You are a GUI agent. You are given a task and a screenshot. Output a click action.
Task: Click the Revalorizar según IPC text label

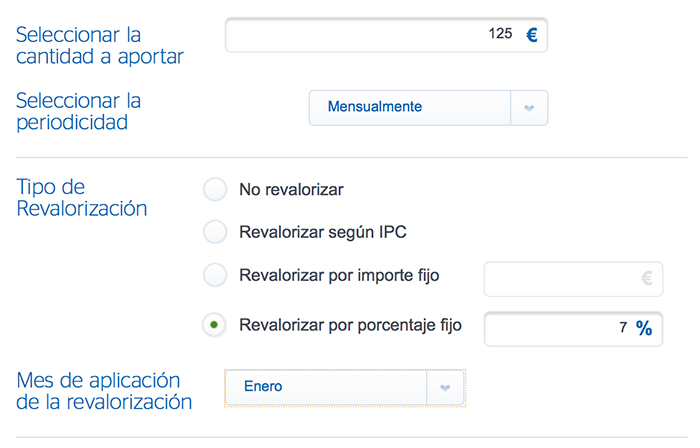(x=322, y=232)
